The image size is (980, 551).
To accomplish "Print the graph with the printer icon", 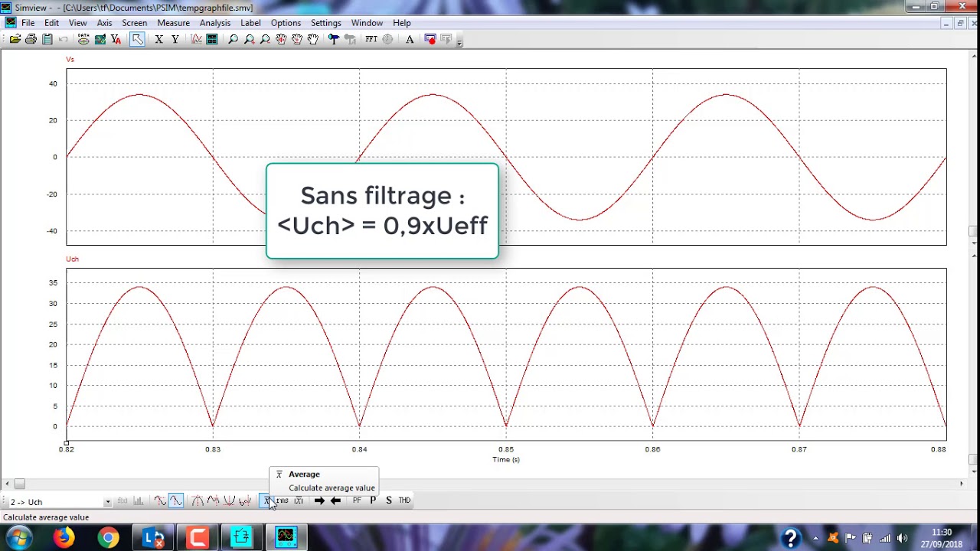I will click(x=31, y=39).
